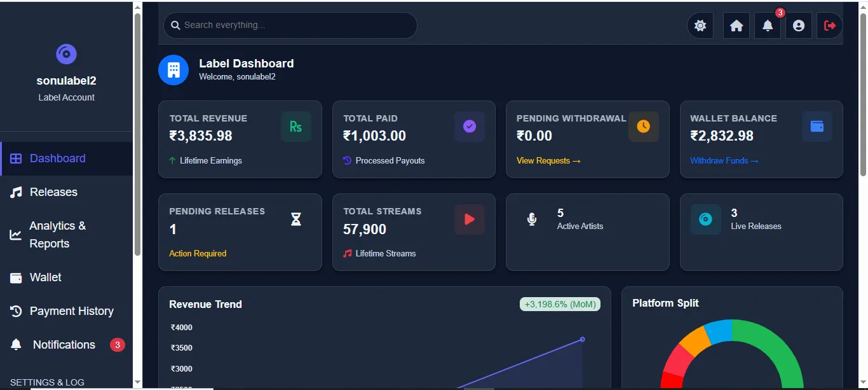This screenshot has height=390, width=868.
Task: Click the main page vertical scrollbar thumb
Action: tap(863, 94)
